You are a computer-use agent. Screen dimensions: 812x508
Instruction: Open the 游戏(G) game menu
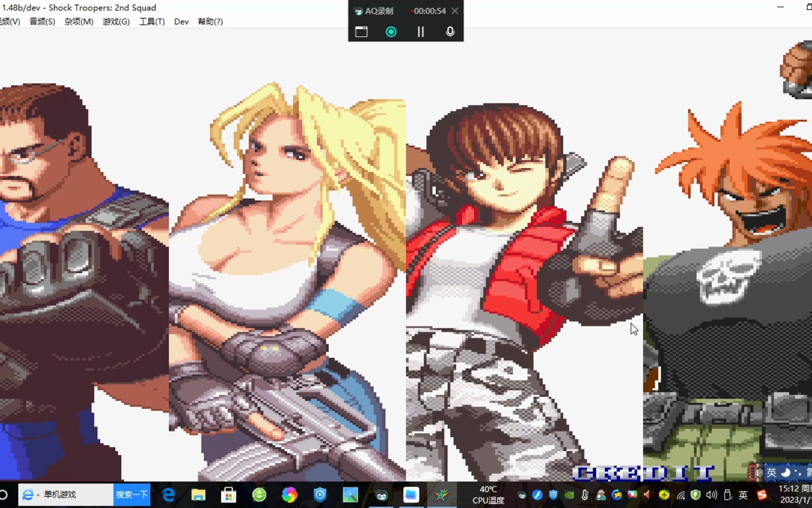(x=116, y=22)
